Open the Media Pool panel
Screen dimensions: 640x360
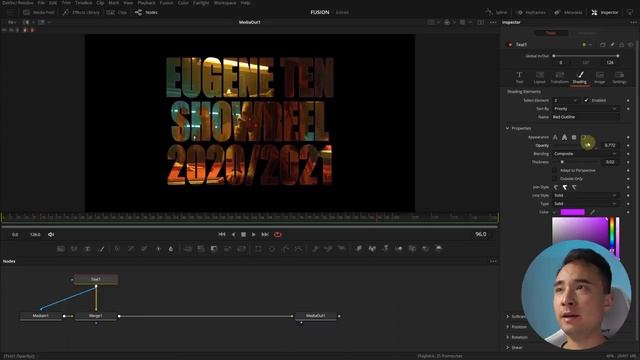(39, 12)
